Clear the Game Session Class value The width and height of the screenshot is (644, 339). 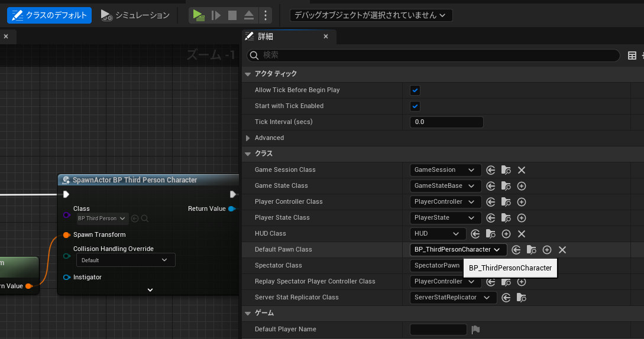[522, 170]
